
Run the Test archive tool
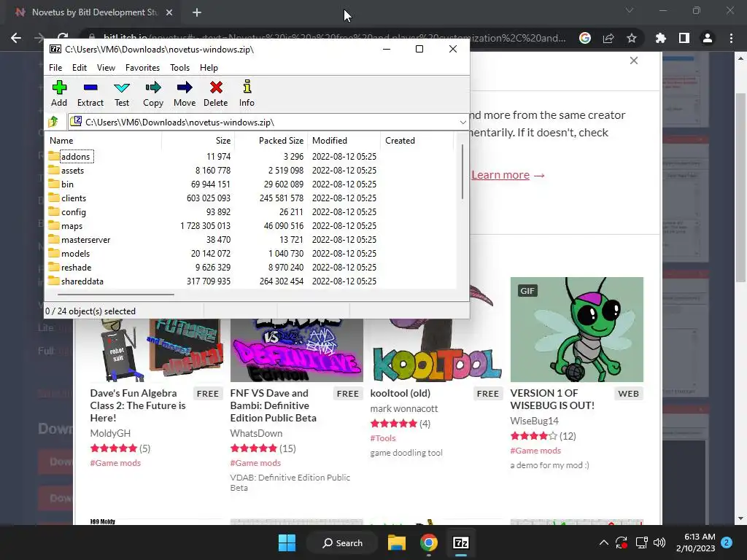[x=122, y=93]
